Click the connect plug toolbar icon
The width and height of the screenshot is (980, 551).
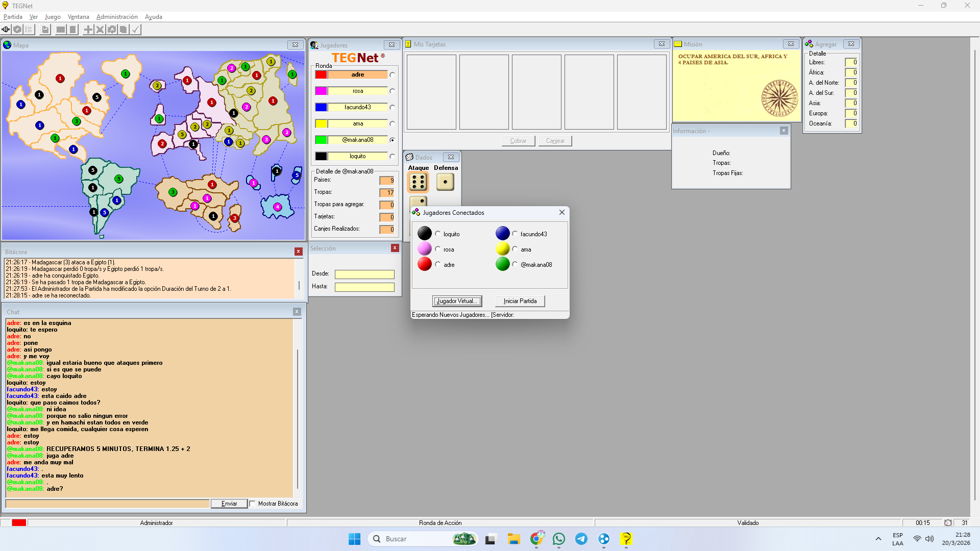6,30
